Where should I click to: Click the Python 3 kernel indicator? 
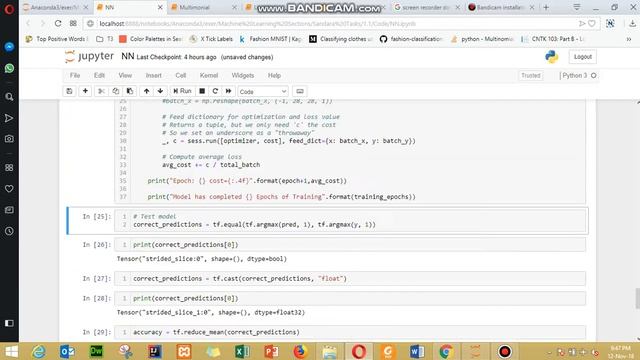coord(578,76)
